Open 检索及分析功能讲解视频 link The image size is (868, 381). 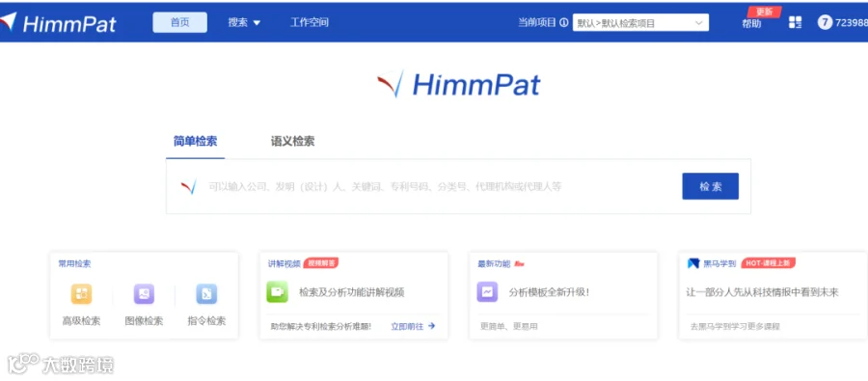pos(351,292)
